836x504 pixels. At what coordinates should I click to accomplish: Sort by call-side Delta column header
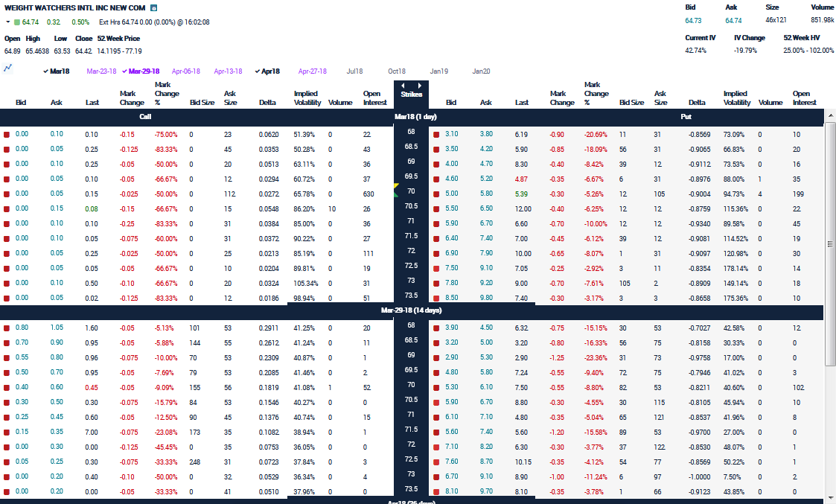tap(268, 103)
